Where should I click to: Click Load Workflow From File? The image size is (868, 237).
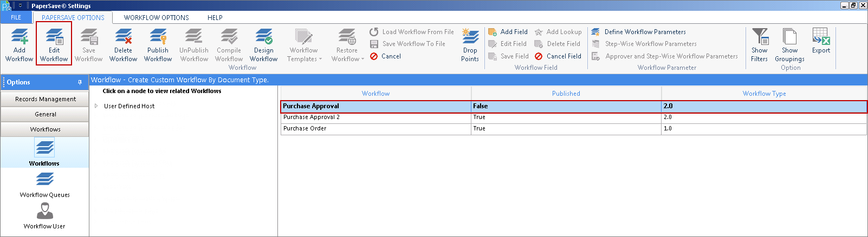click(x=412, y=32)
